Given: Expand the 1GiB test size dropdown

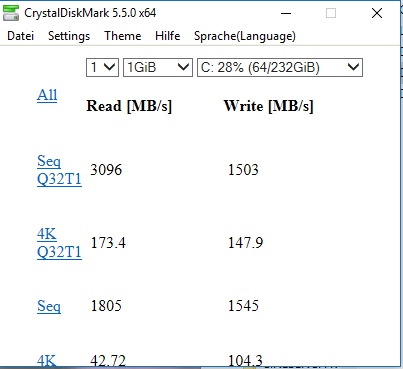Looking at the screenshot, I should click(x=158, y=68).
